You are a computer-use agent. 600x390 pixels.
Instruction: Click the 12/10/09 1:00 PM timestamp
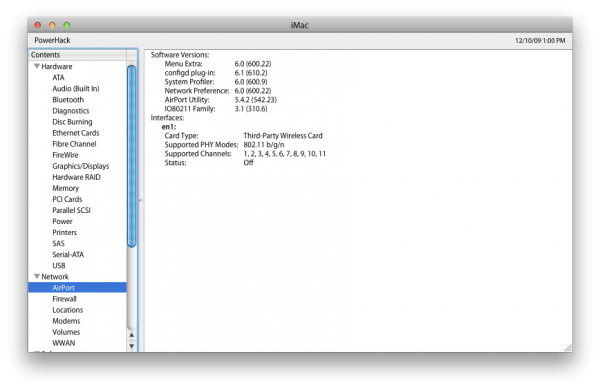(540, 41)
